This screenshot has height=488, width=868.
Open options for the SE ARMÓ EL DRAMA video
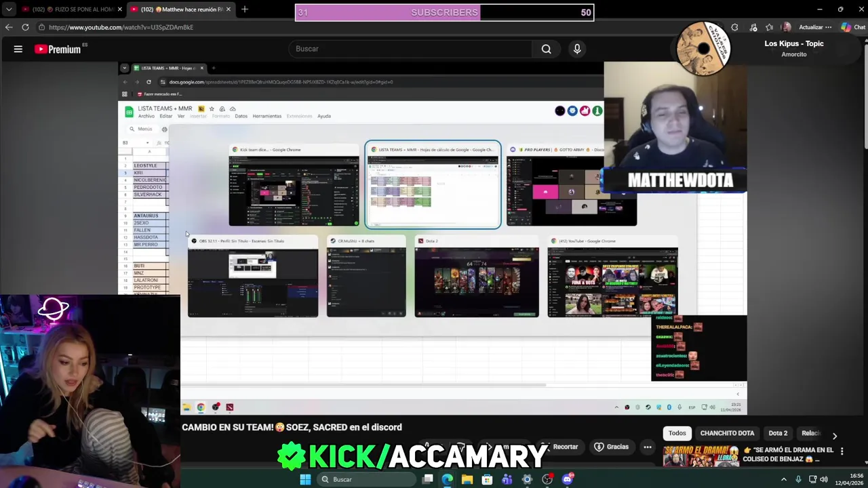tap(842, 451)
